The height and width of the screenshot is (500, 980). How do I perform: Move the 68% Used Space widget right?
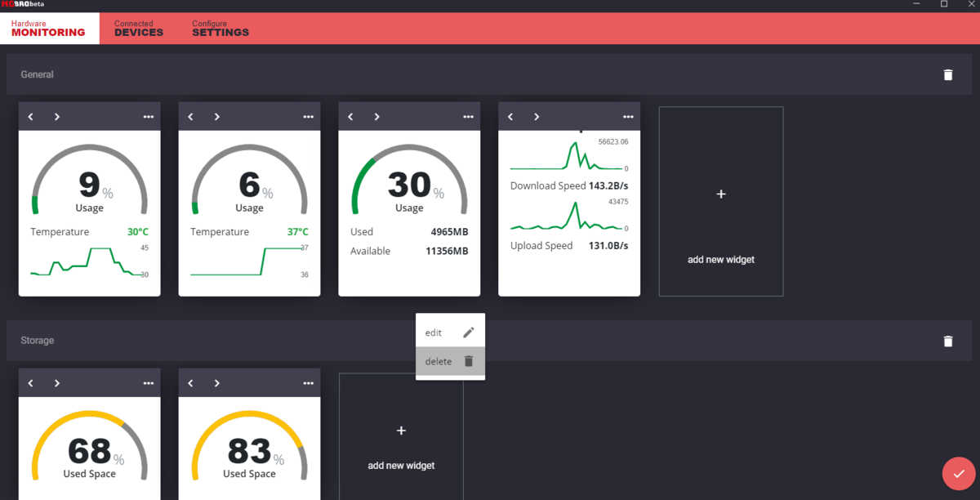pos(57,383)
